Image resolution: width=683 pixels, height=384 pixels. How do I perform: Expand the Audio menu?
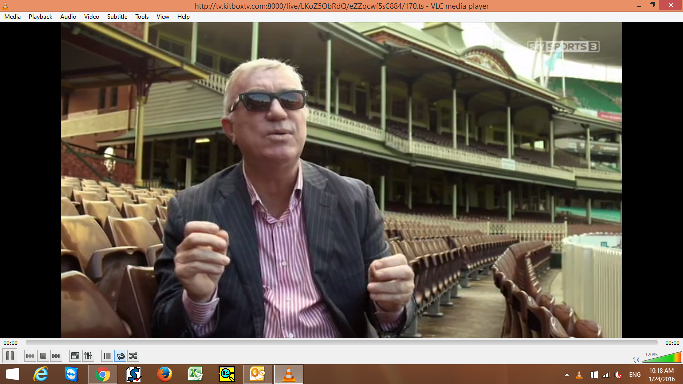pos(68,17)
